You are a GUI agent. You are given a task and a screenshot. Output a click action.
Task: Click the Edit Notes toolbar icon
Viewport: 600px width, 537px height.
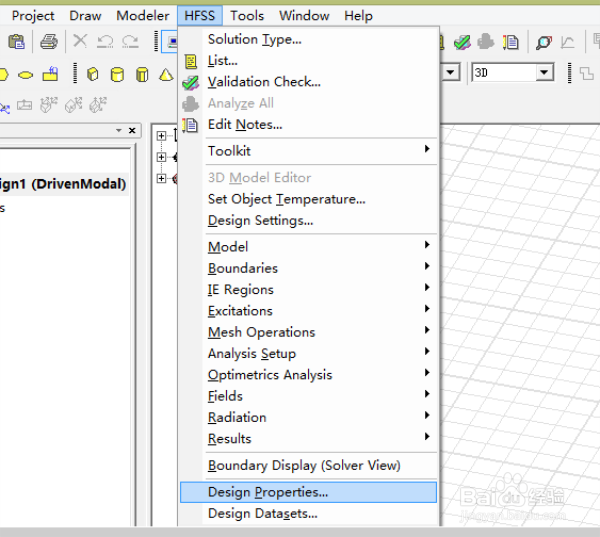(x=510, y=42)
